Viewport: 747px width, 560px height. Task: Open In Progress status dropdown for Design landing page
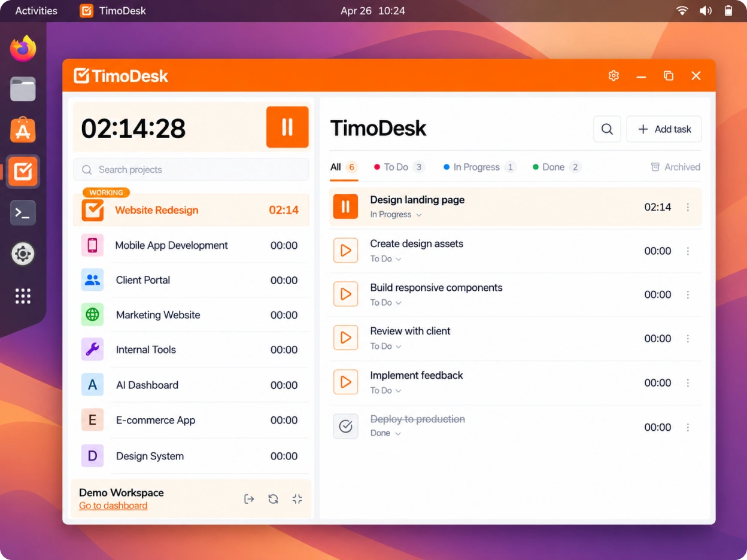[396, 215]
